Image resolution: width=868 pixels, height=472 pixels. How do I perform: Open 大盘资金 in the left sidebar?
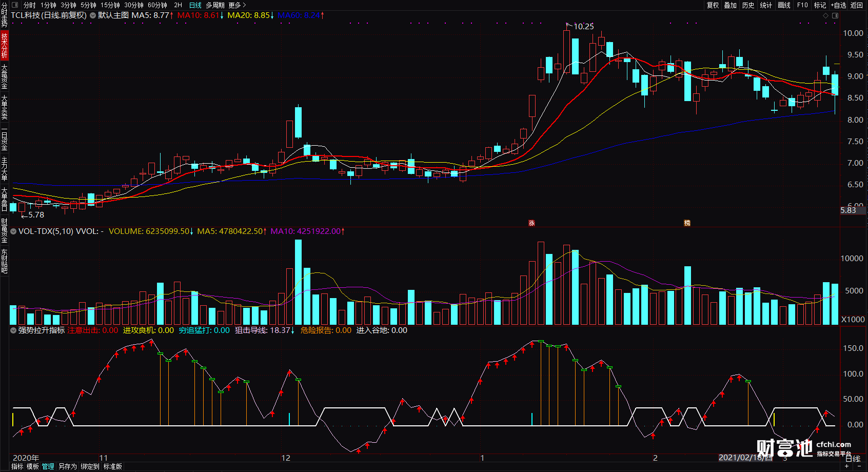(4, 76)
